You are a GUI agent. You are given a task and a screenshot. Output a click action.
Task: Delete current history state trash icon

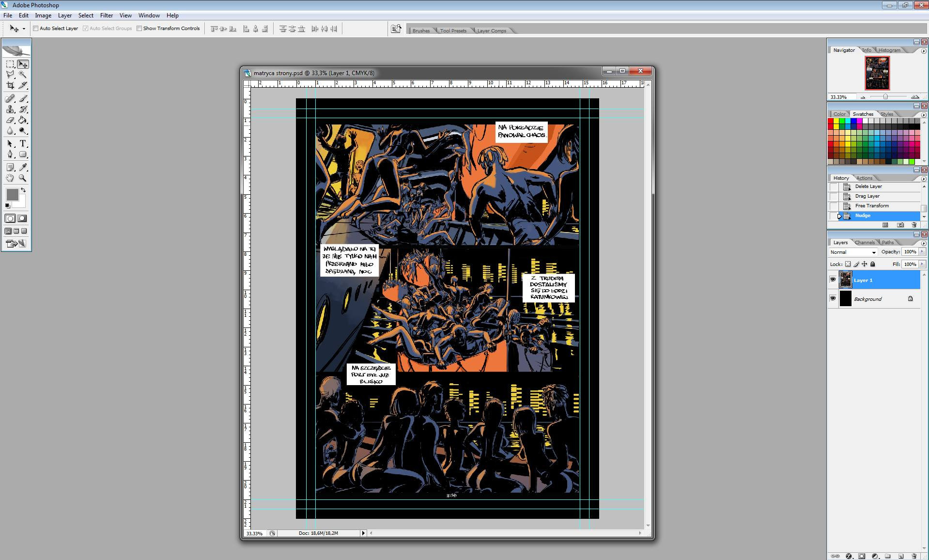coord(914,225)
